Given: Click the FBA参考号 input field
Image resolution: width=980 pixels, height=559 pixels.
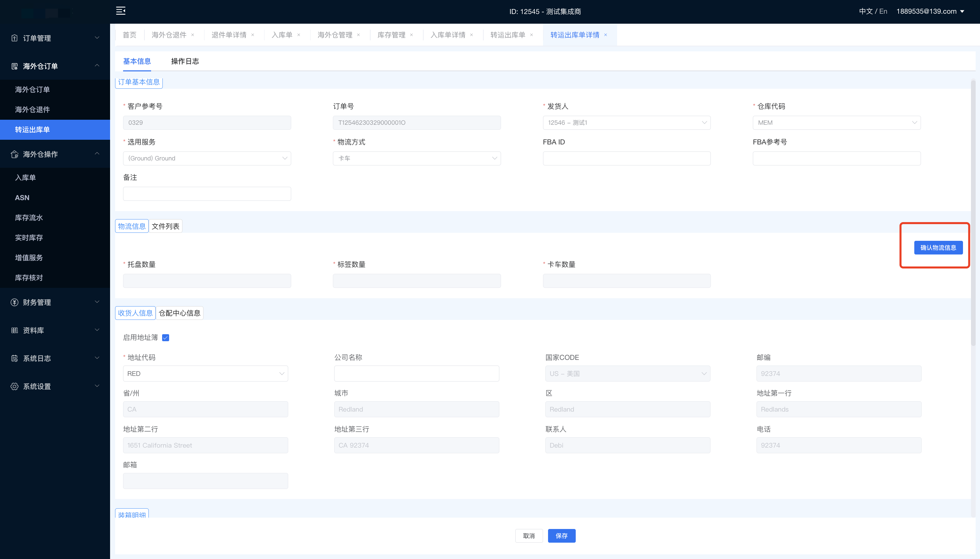Looking at the screenshot, I should (x=837, y=158).
